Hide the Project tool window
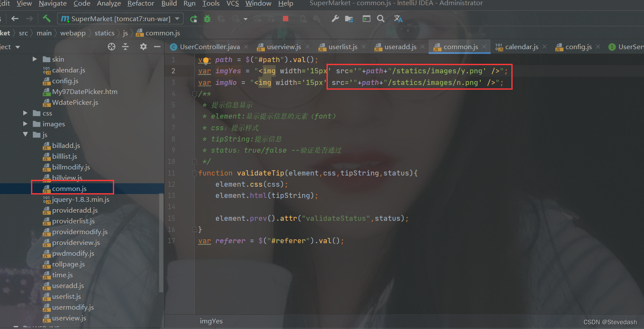Viewport: 644px width, 329px height. tap(157, 47)
